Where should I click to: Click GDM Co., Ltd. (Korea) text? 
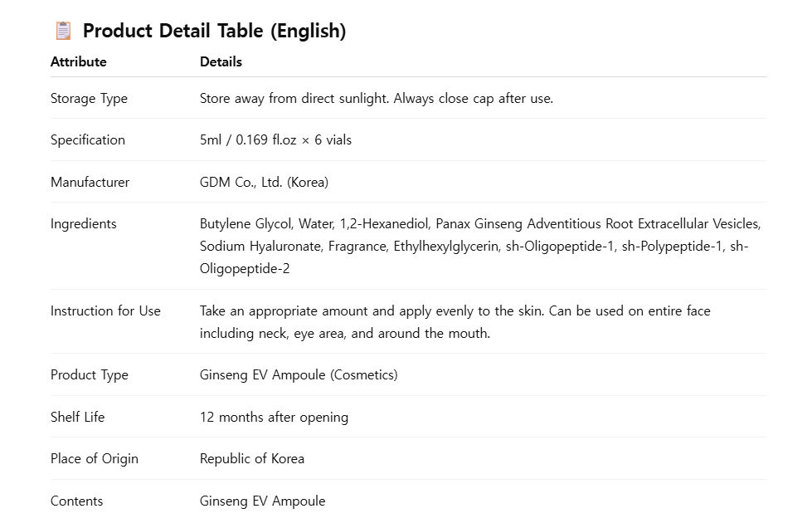[x=264, y=182]
